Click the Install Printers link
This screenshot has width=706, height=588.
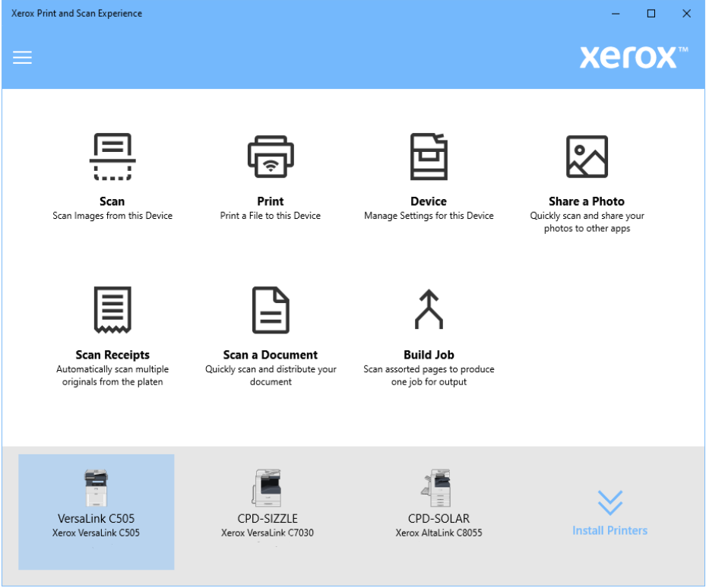(610, 530)
